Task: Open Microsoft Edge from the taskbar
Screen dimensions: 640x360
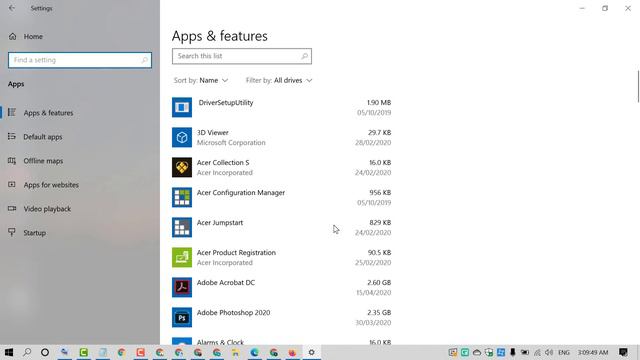Action: (x=254, y=352)
